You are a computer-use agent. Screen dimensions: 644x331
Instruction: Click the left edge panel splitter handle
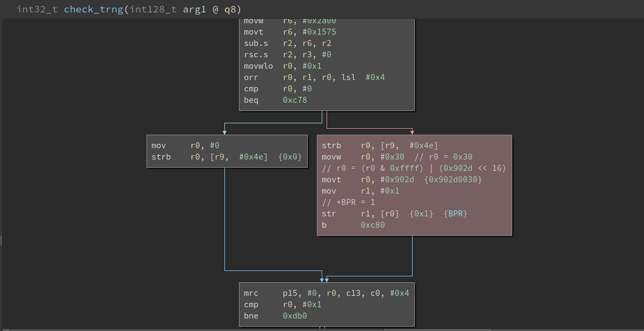click(1, 241)
